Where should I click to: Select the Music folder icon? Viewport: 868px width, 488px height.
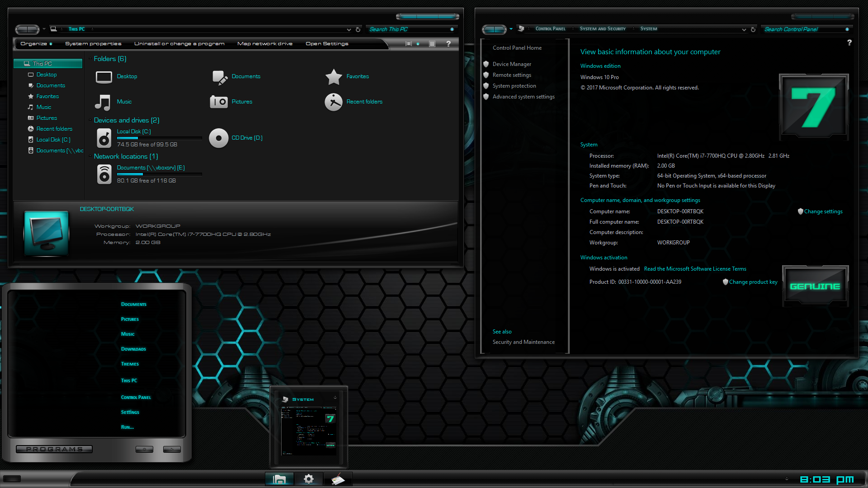click(x=103, y=102)
